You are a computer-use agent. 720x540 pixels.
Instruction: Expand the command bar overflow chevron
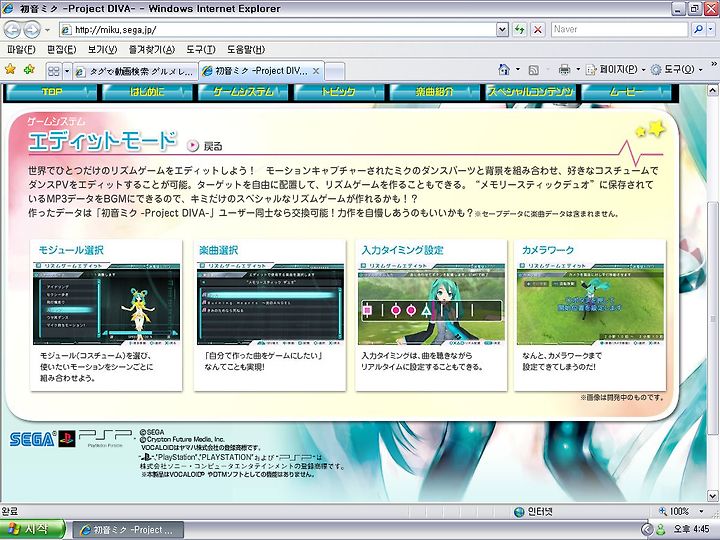coord(714,64)
